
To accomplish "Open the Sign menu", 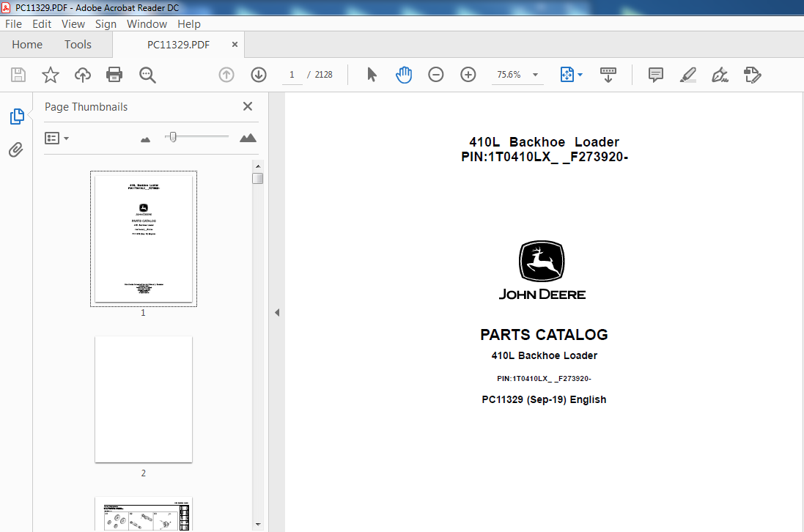I will point(106,24).
